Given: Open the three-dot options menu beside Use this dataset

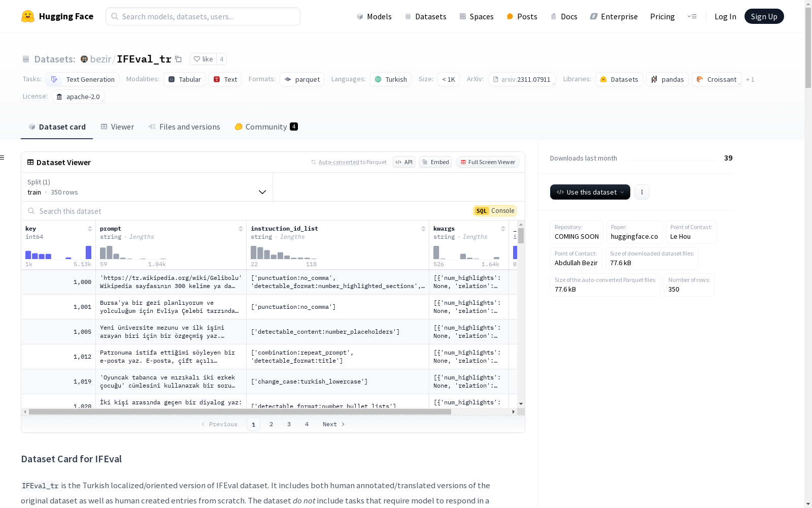Looking at the screenshot, I should (642, 192).
